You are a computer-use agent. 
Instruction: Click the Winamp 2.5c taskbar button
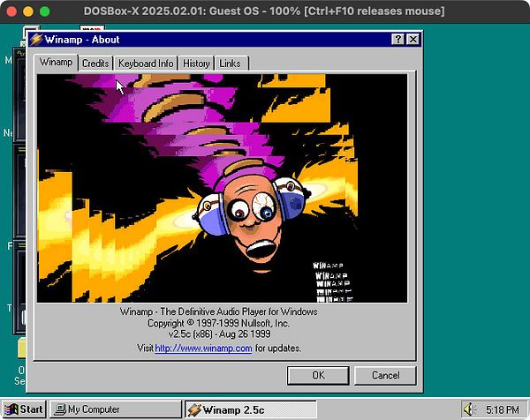pyautogui.click(x=251, y=409)
